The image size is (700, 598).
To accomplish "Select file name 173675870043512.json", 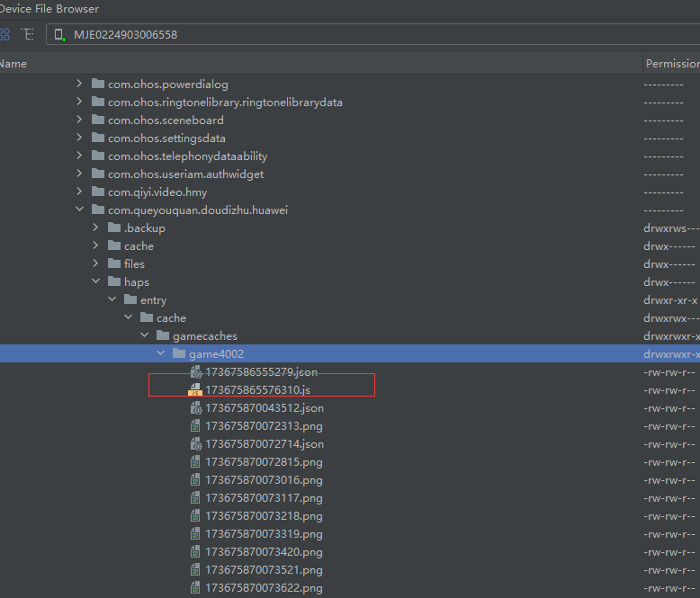I will point(265,408).
